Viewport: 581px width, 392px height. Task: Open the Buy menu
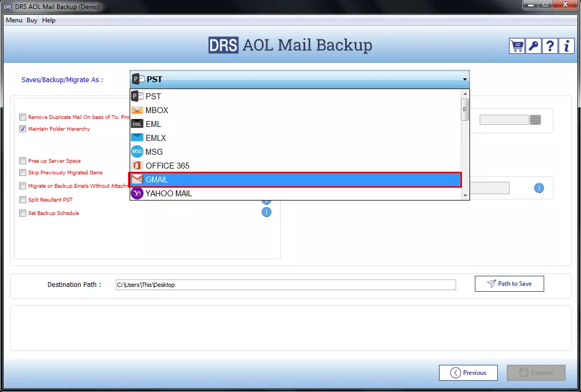32,20
